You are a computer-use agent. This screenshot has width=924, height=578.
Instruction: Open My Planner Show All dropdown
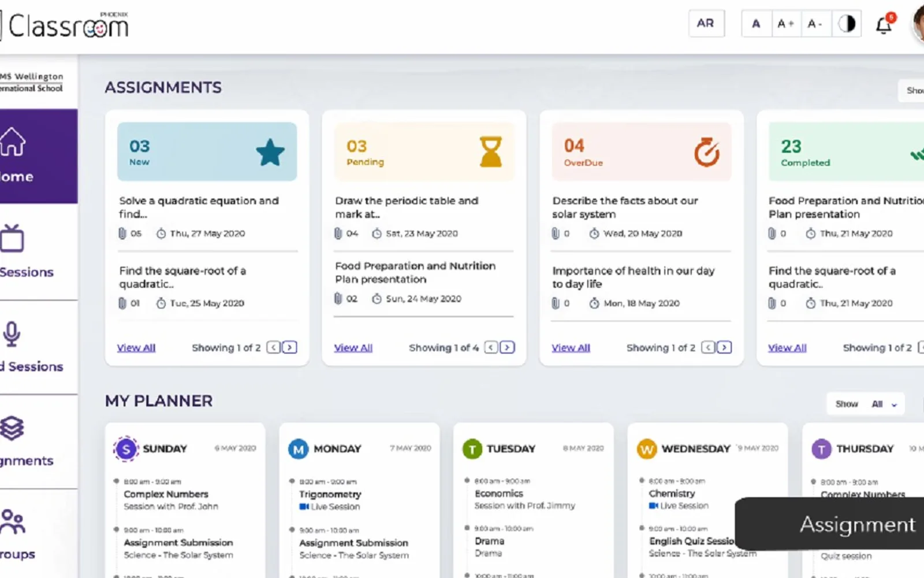coord(866,404)
